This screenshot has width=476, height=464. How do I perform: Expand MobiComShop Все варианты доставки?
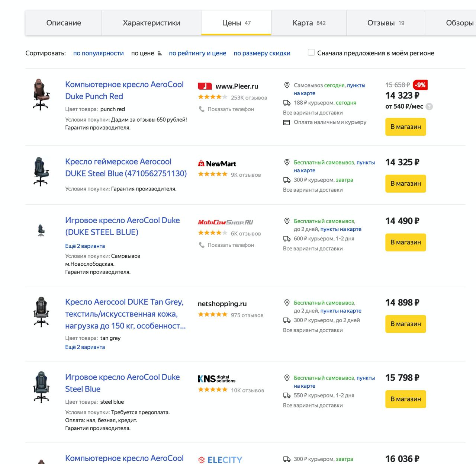313,249
